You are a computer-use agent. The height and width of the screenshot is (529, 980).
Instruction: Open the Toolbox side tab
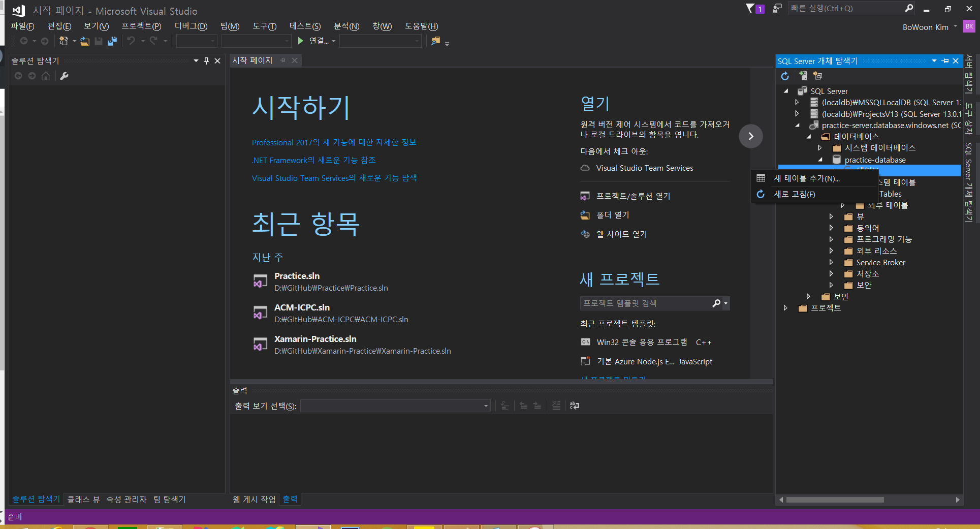(x=969, y=119)
